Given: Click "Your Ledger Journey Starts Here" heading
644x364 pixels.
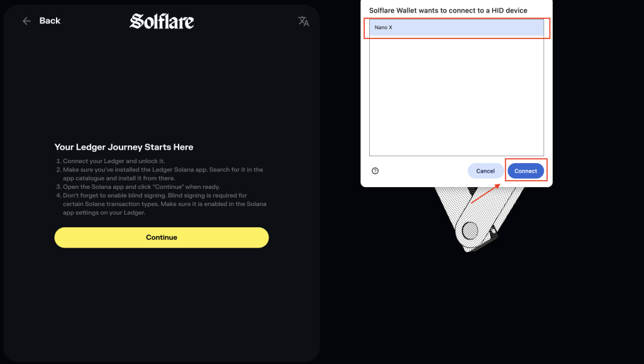Looking at the screenshot, I should point(124,147).
